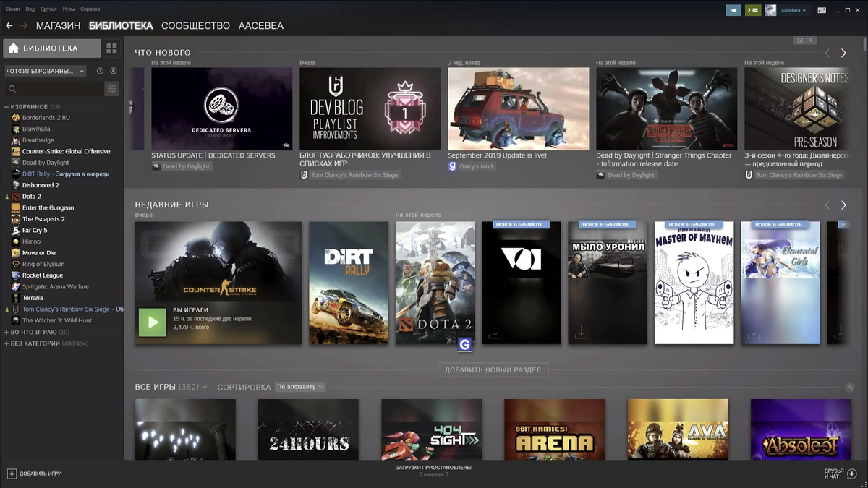Go back with the left arrow
This screenshot has height=488, width=868.
click(9, 26)
